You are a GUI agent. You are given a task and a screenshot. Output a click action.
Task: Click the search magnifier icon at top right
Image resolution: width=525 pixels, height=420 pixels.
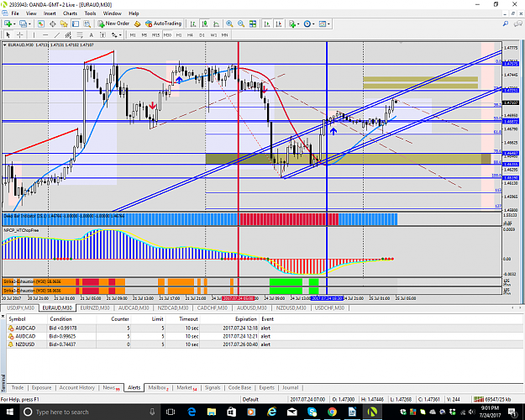pyautogui.click(x=506, y=24)
